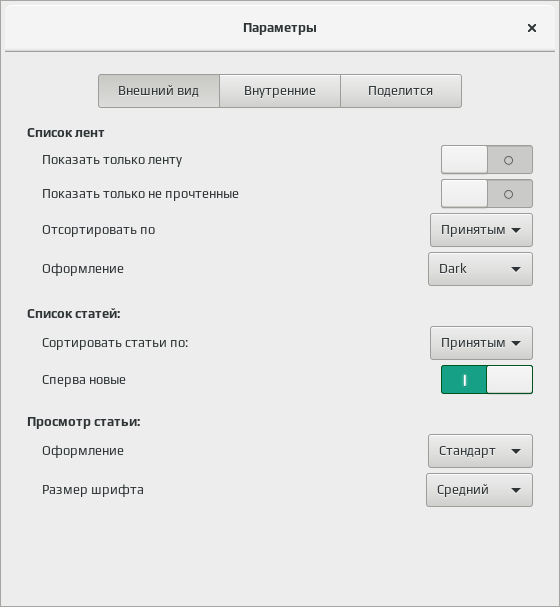
Task: Close the Параметры dialog
Action: (x=532, y=28)
